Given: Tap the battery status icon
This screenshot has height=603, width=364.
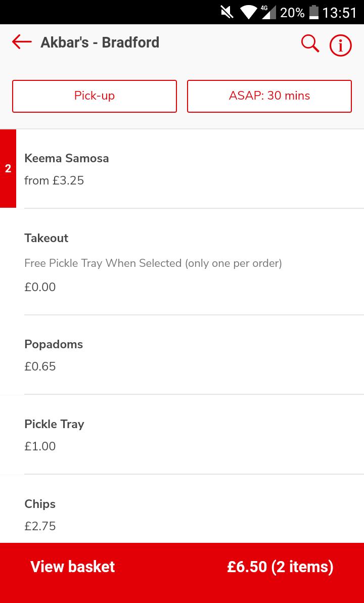Looking at the screenshot, I should (314, 12).
